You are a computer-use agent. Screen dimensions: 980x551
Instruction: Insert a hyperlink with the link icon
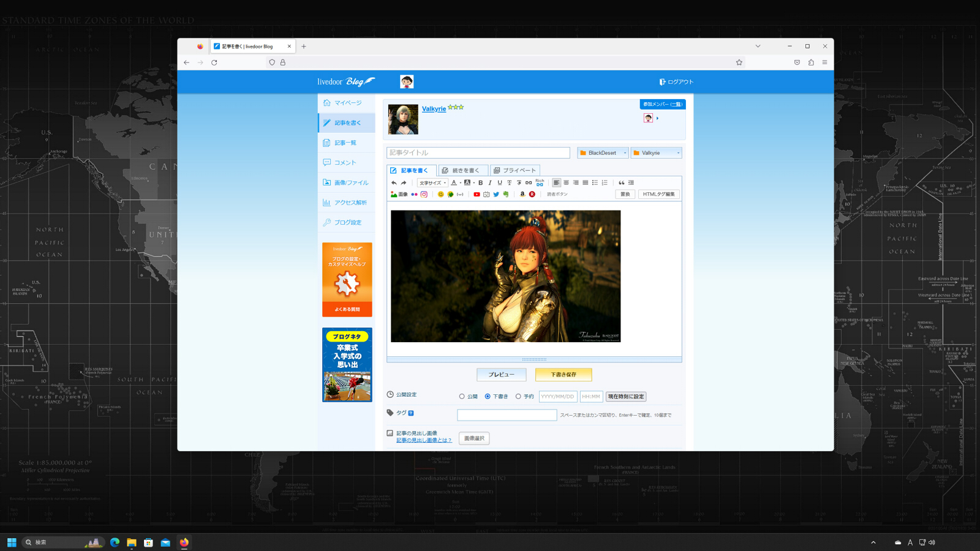tap(529, 182)
